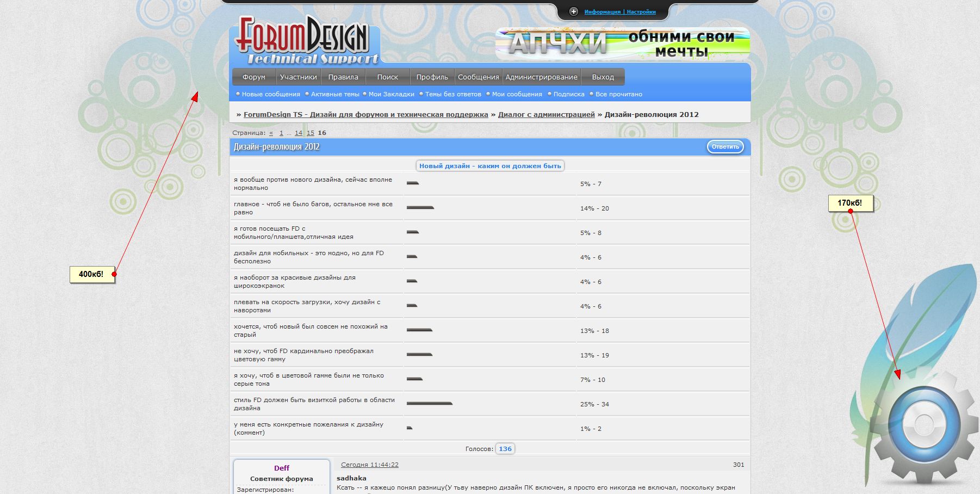
Task: Click poll option "я наоборот за красивые дизайны для широкоэкранок"
Action: [x=295, y=282]
